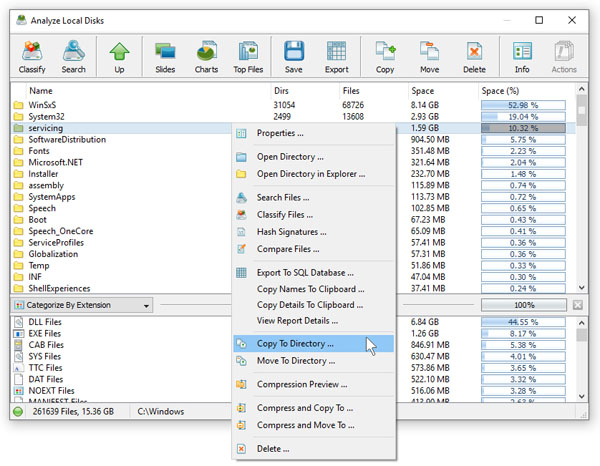Click WinSxS 52.98 % space bar

[523, 105]
